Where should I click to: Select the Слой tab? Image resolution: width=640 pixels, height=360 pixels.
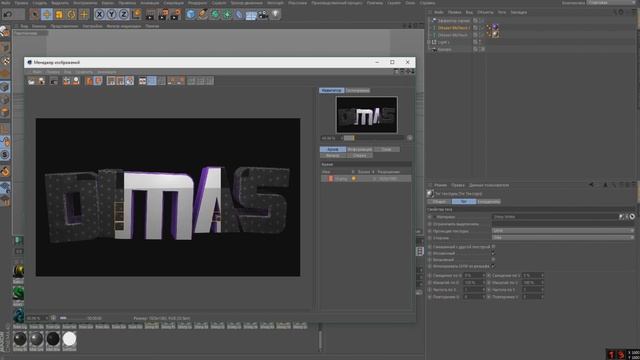pyautogui.click(x=386, y=149)
